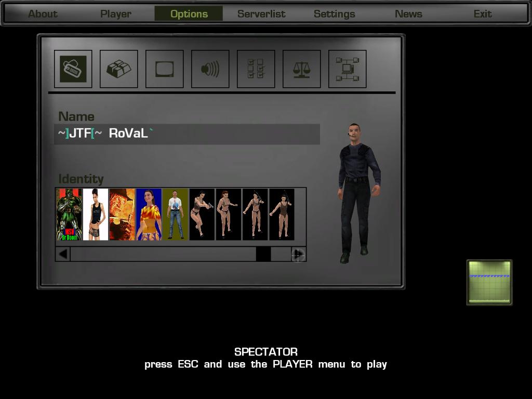Screen dimensions: 532x399
Task: Open the Player menu
Action: click(x=116, y=14)
